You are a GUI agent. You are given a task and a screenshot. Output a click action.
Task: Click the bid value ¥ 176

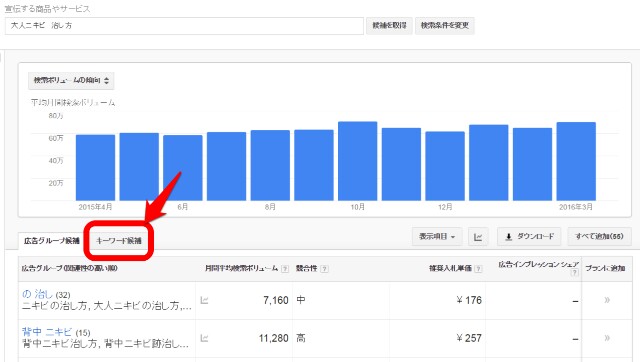[x=469, y=300]
